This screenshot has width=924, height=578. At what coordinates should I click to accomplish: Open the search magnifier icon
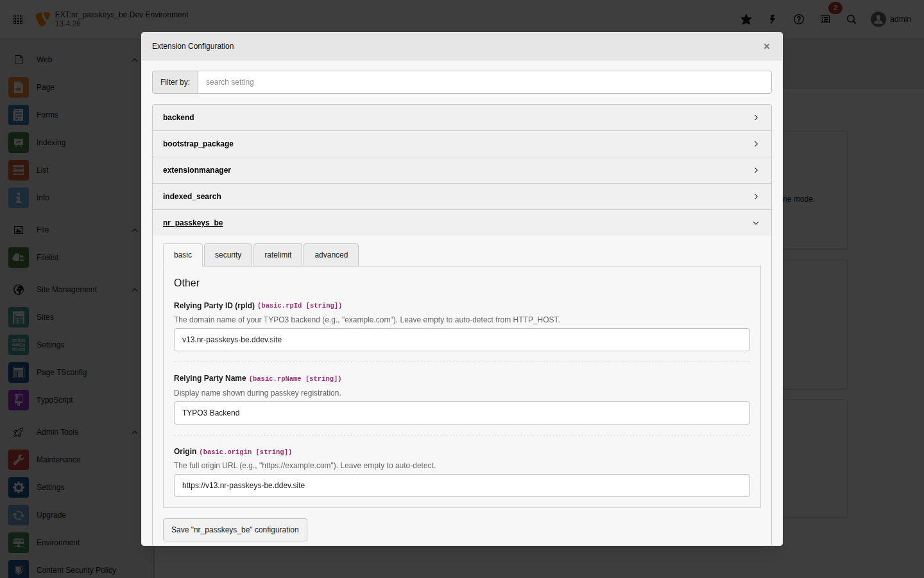pyautogui.click(x=851, y=19)
